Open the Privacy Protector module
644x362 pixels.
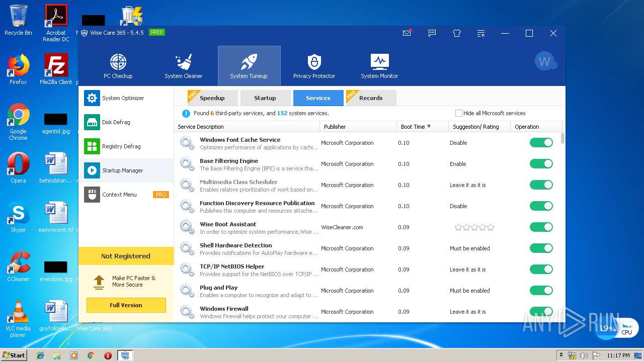pyautogui.click(x=314, y=66)
